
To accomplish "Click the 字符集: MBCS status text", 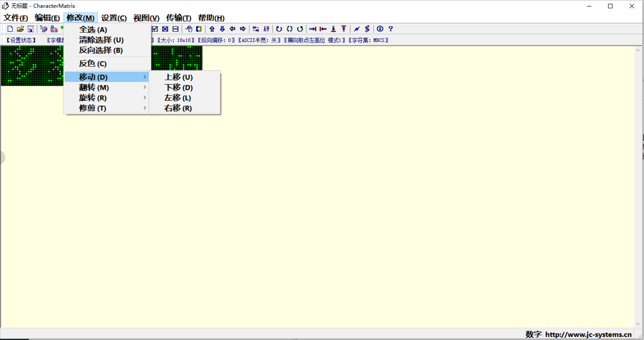I will click(x=368, y=40).
